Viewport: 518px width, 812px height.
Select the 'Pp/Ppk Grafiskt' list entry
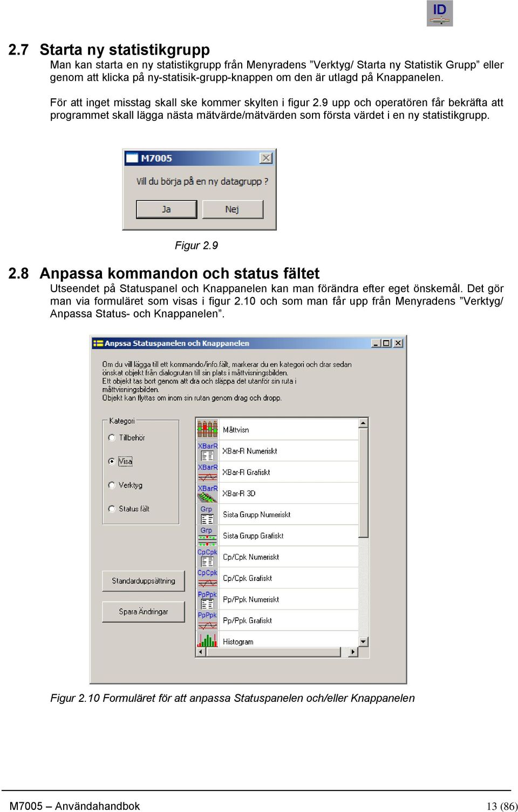(x=248, y=621)
